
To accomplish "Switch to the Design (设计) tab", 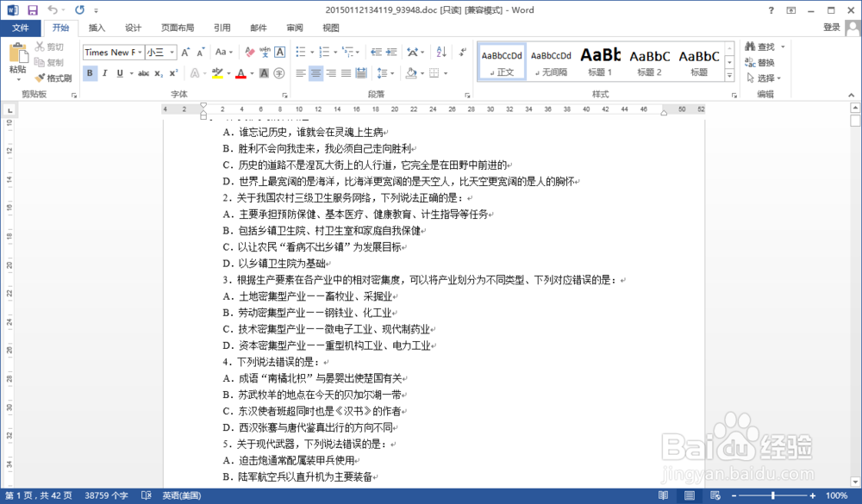I will (133, 28).
